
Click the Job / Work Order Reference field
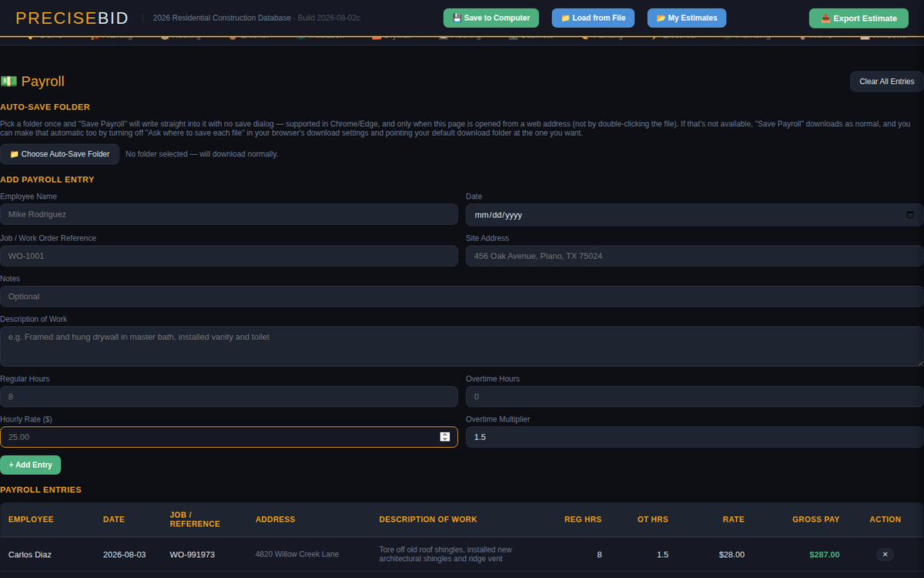pyautogui.click(x=229, y=256)
